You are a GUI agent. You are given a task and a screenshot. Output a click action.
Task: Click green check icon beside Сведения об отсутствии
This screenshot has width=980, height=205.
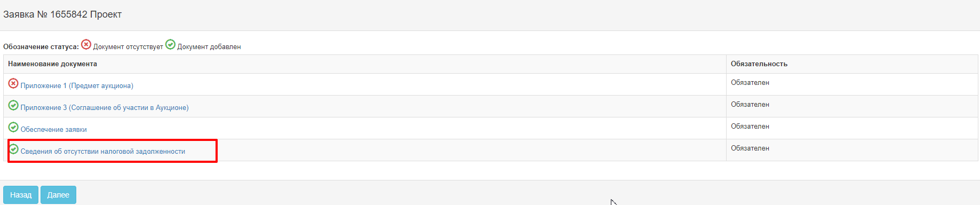[13, 149]
